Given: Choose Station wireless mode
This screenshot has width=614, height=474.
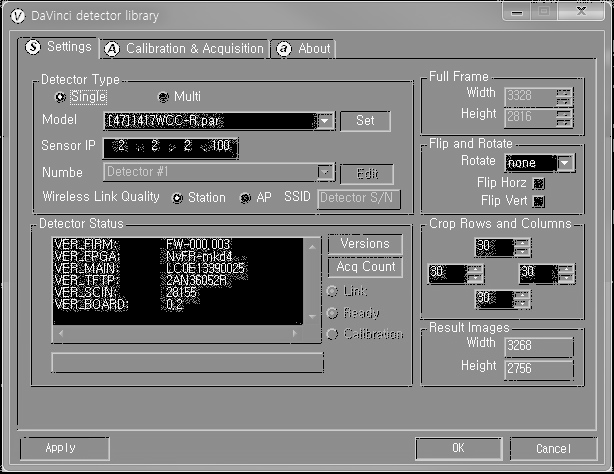Looking at the screenshot, I should point(177,198).
